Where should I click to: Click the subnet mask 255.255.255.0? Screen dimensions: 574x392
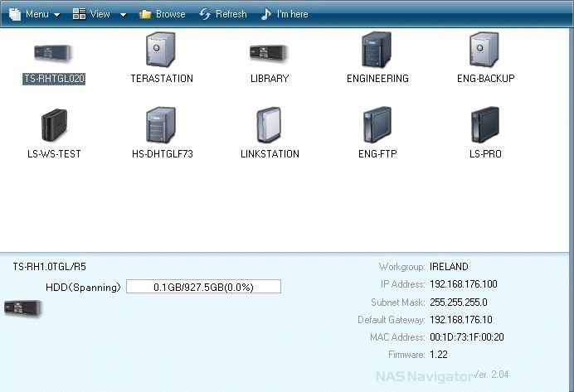point(459,302)
